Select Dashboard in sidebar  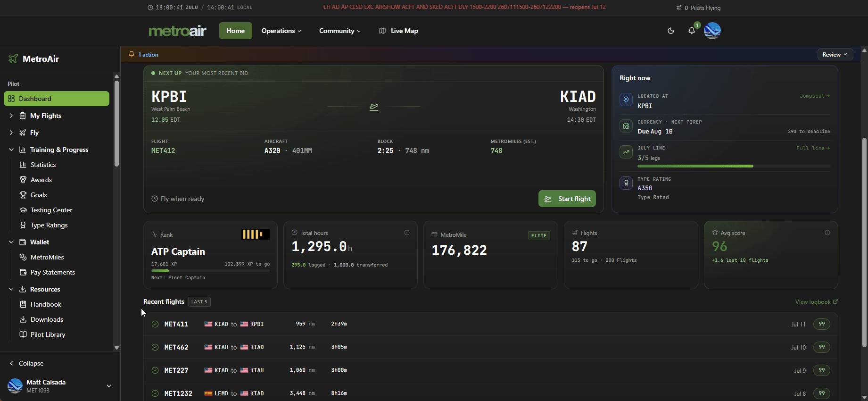tap(57, 99)
